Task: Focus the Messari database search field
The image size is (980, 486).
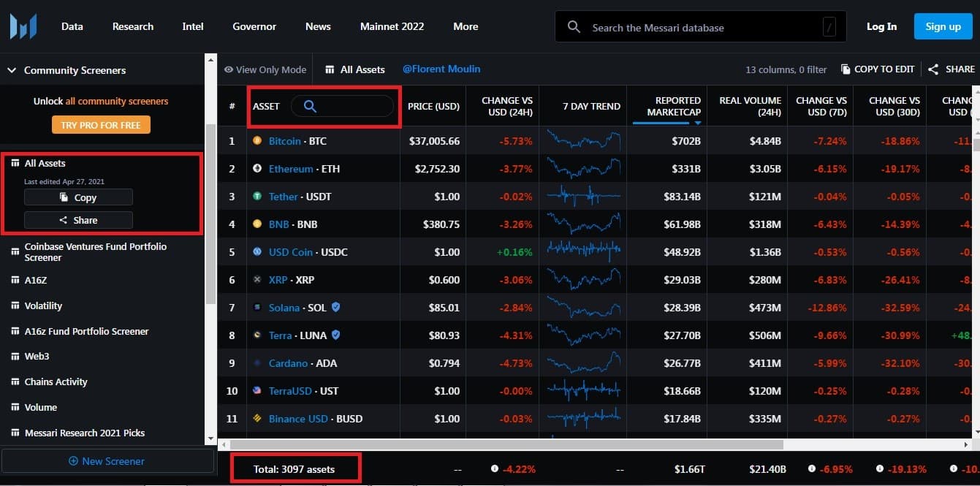Action: click(x=700, y=27)
